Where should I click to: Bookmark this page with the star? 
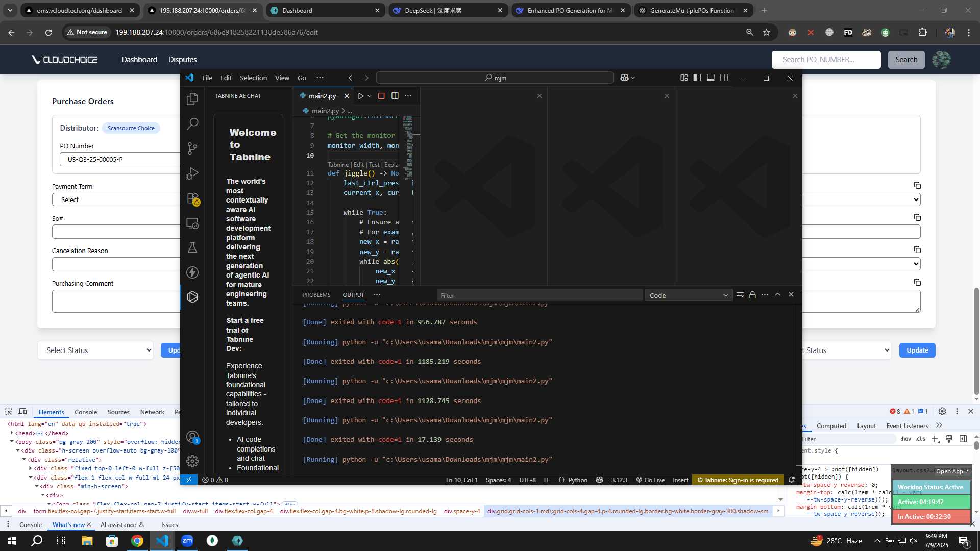pyautogui.click(x=766, y=32)
